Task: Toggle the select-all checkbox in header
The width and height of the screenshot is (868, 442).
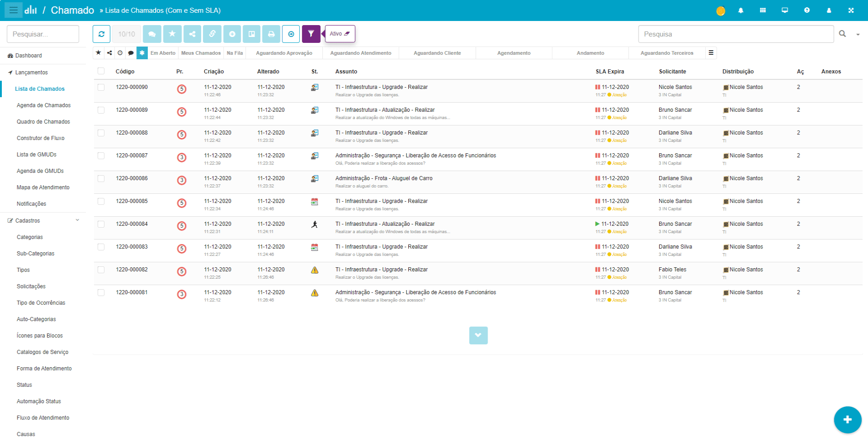Action: click(101, 71)
